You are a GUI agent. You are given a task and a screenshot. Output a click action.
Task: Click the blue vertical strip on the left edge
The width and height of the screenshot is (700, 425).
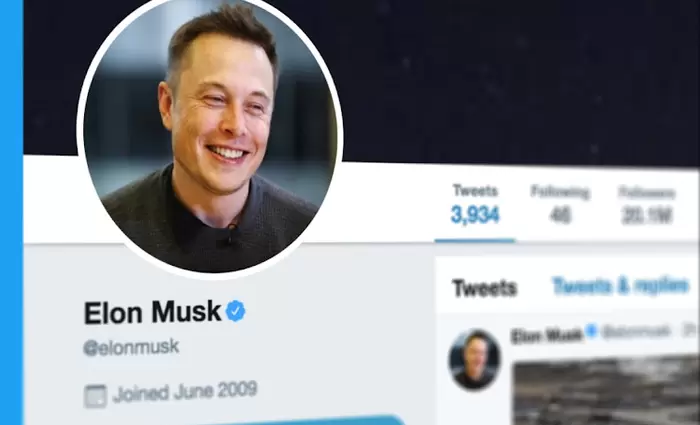pyautogui.click(x=11, y=212)
